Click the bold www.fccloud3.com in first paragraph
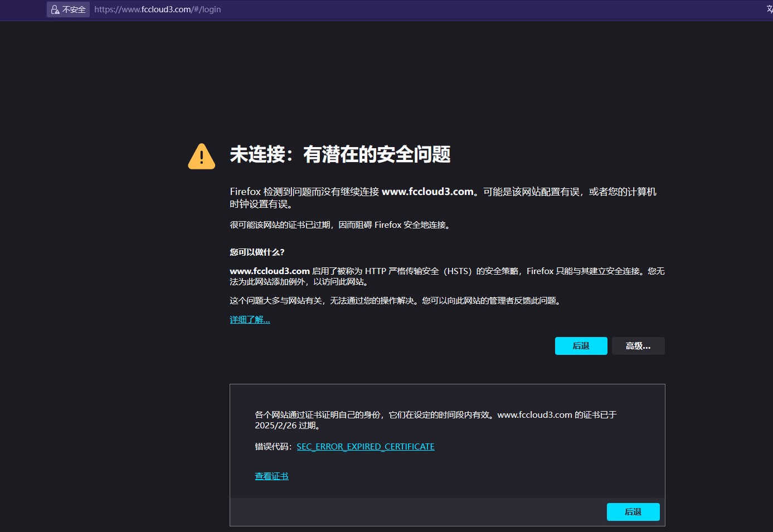The width and height of the screenshot is (773, 532). click(427, 192)
